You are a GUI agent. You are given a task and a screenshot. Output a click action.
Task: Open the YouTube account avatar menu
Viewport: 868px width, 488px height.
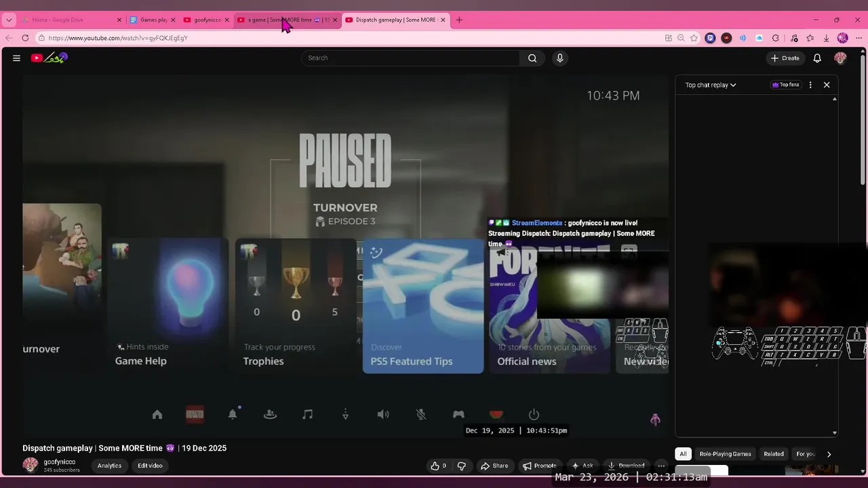pos(840,58)
